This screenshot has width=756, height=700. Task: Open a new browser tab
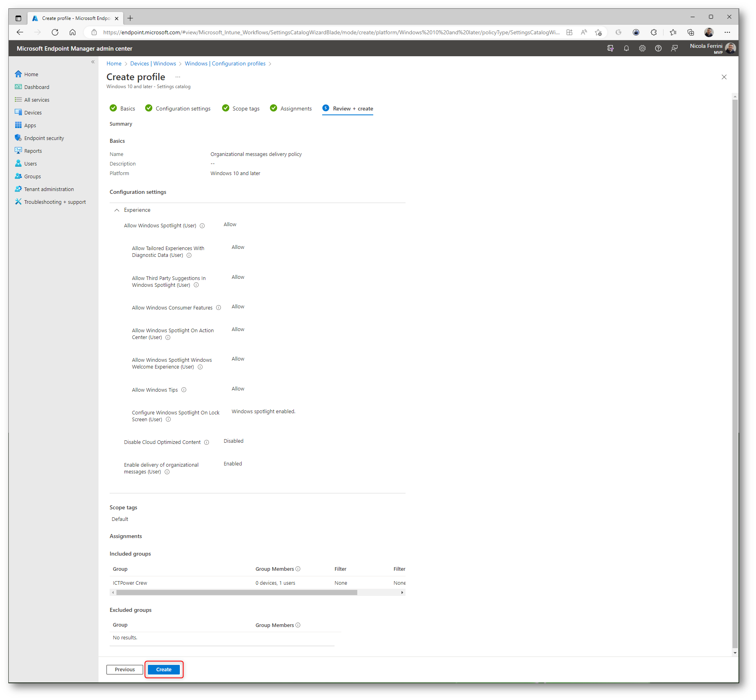tap(130, 18)
